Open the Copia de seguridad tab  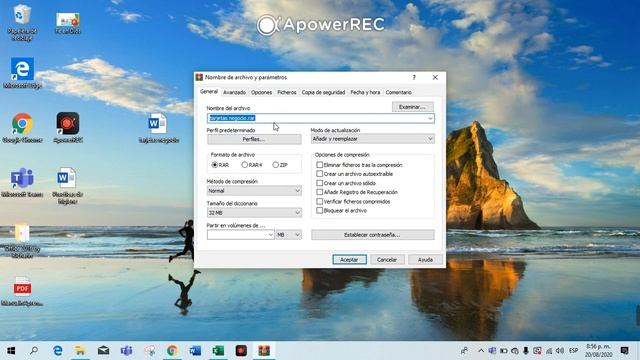(323, 92)
